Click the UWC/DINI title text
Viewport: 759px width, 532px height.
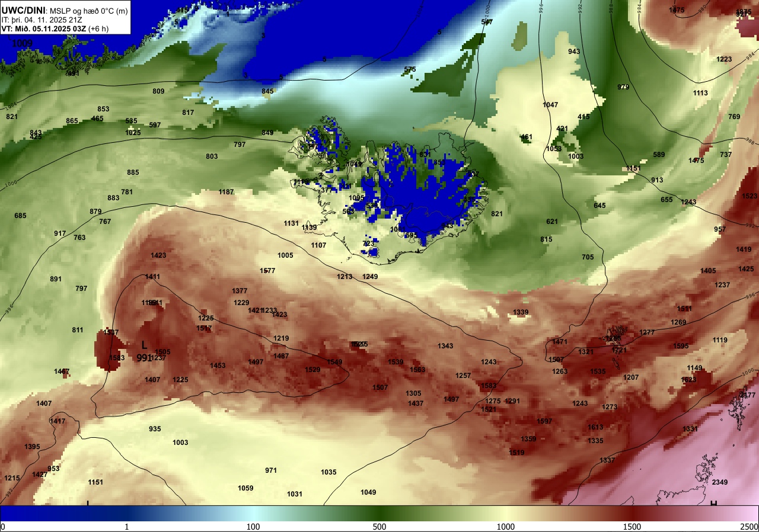click(x=24, y=9)
